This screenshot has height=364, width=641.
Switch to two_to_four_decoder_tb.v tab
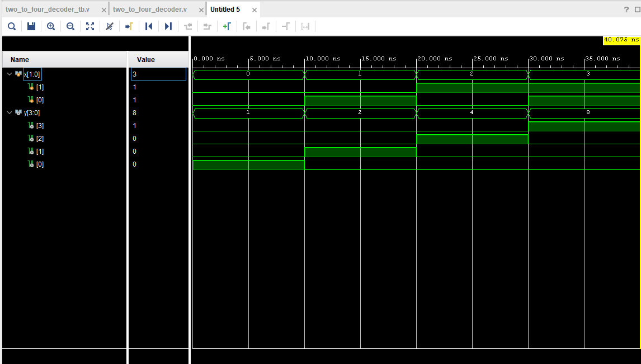tap(48, 10)
